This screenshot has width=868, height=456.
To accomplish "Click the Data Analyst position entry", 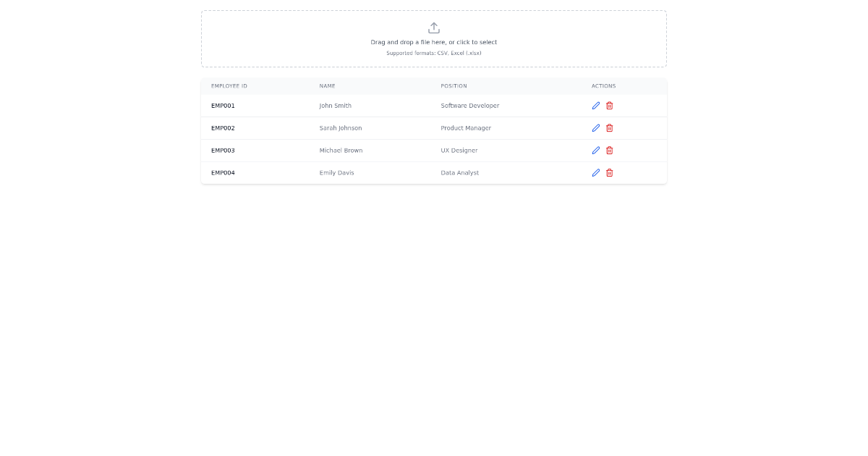I will 459,173.
